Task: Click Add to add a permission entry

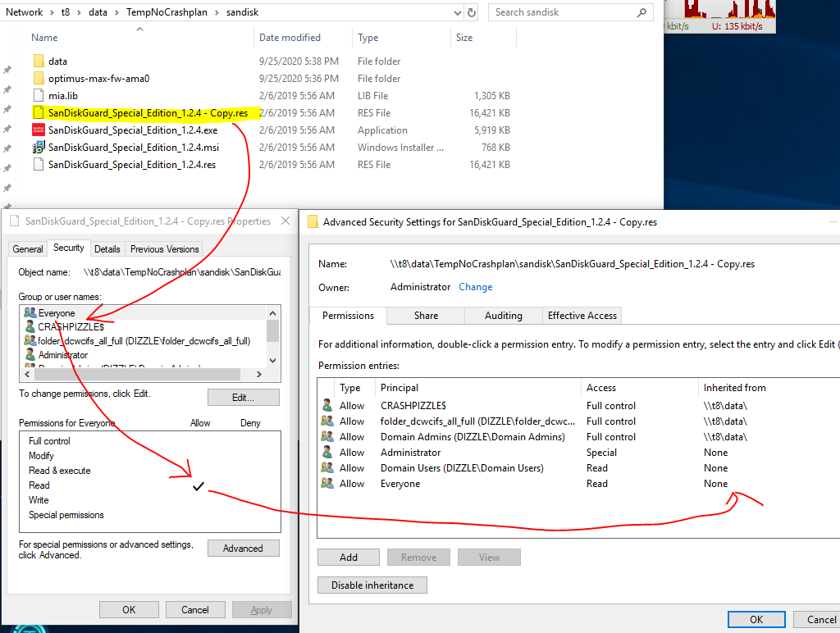Action: 348,557
